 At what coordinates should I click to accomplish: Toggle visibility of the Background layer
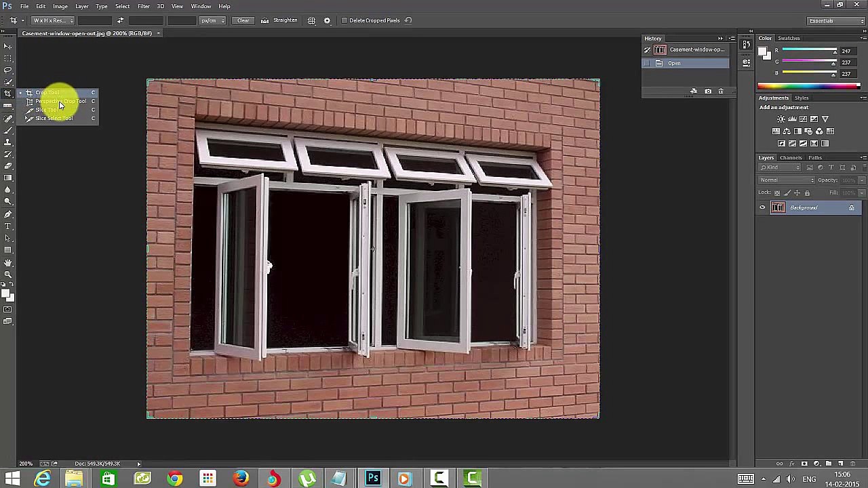pyautogui.click(x=762, y=207)
